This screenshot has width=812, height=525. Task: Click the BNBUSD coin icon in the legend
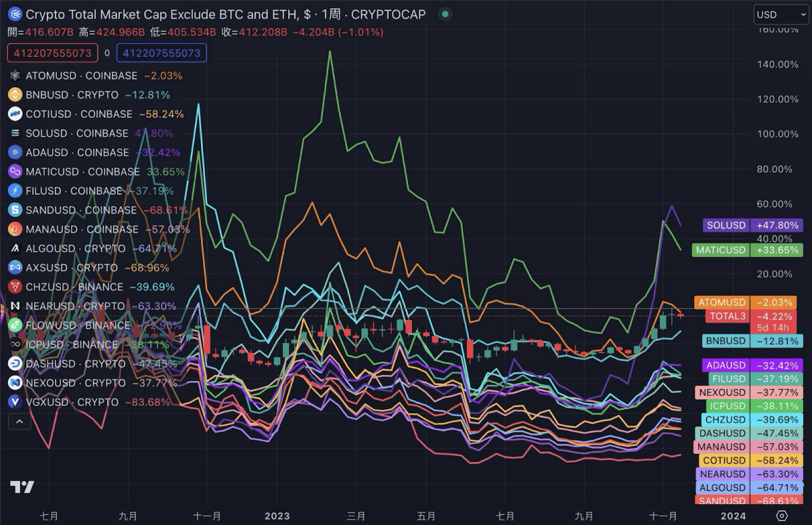click(x=15, y=95)
